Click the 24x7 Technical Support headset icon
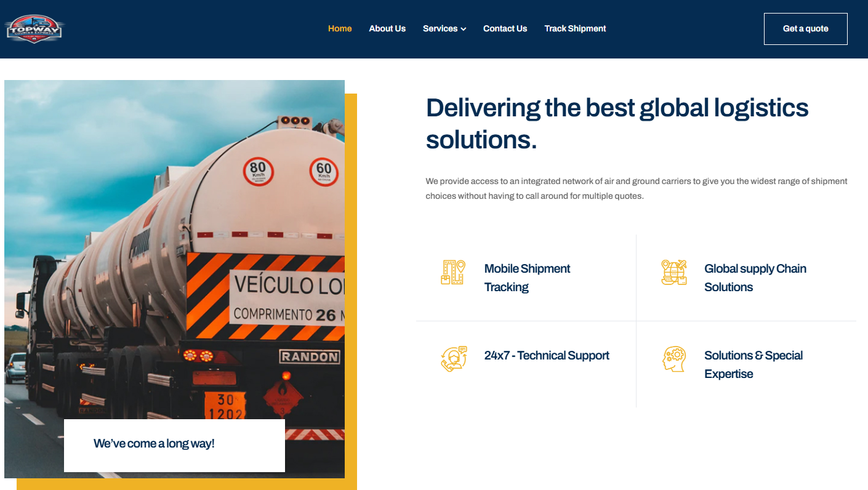The image size is (868, 490). tap(454, 359)
